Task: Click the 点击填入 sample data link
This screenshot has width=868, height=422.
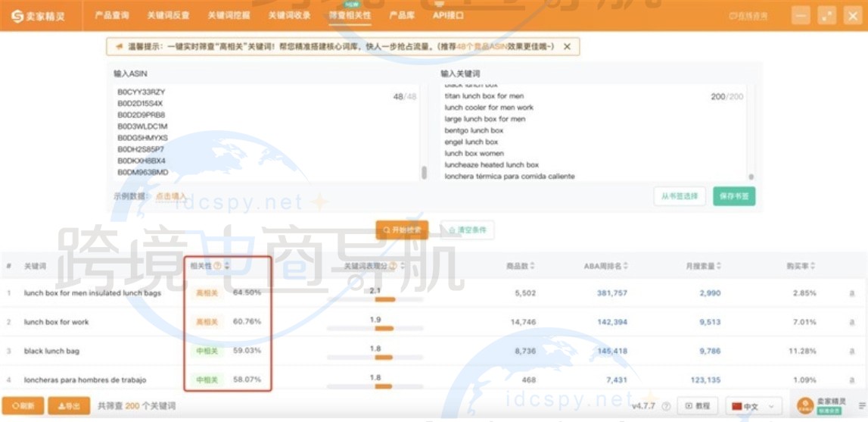Action: 170,196
